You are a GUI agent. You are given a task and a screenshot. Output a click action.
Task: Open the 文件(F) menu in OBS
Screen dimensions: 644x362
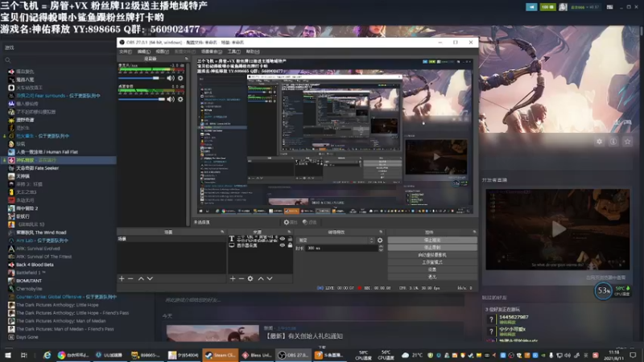click(126, 51)
